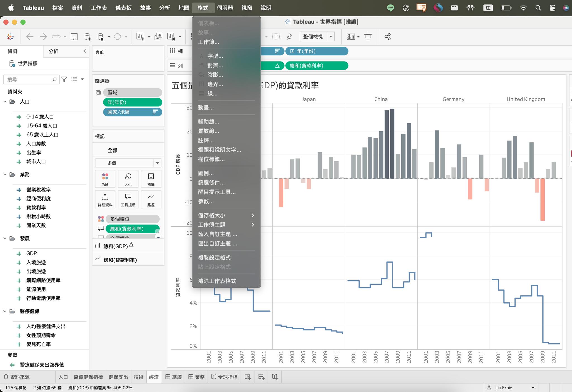Select the GDP field in data pane
The image size is (572, 392).
(32, 253)
